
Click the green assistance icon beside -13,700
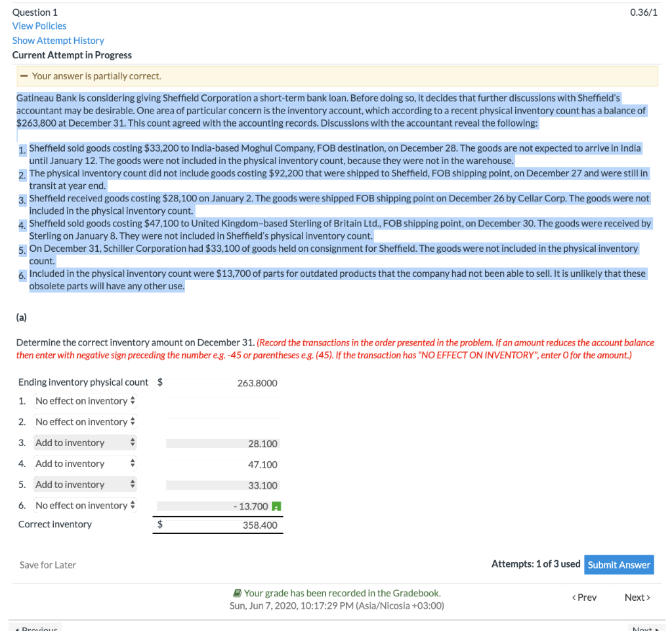(276, 506)
